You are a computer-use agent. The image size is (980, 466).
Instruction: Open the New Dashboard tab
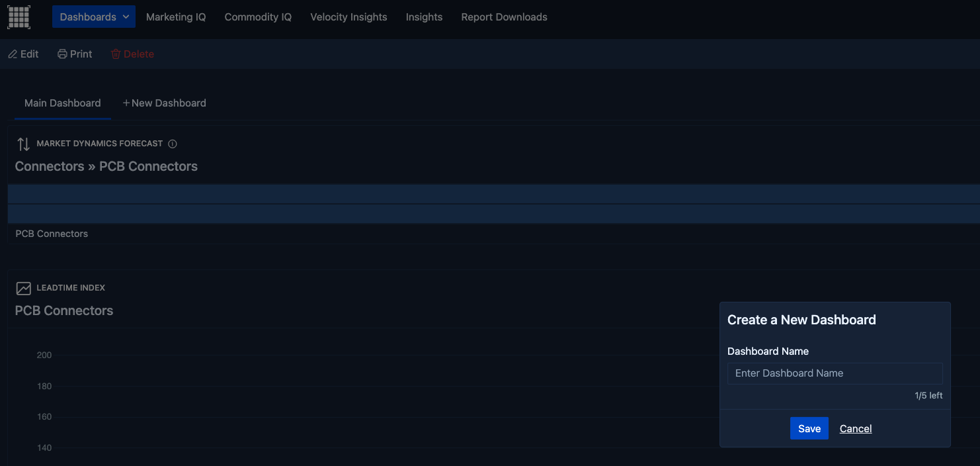coord(169,103)
